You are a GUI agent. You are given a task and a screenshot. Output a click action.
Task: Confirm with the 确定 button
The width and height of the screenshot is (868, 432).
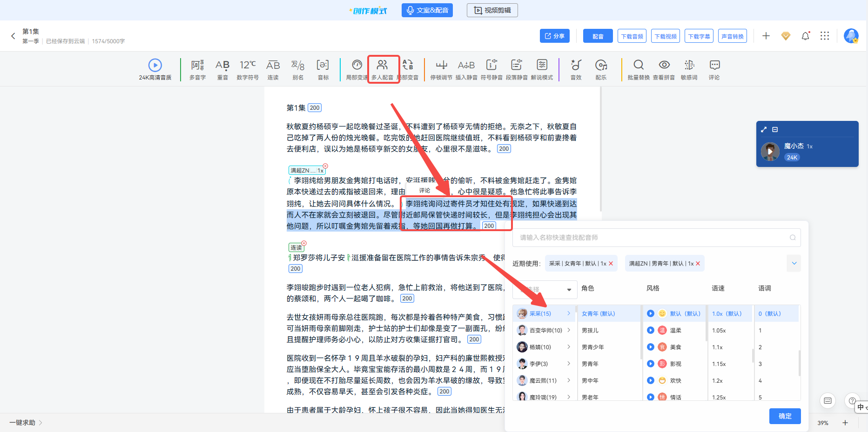(x=785, y=416)
